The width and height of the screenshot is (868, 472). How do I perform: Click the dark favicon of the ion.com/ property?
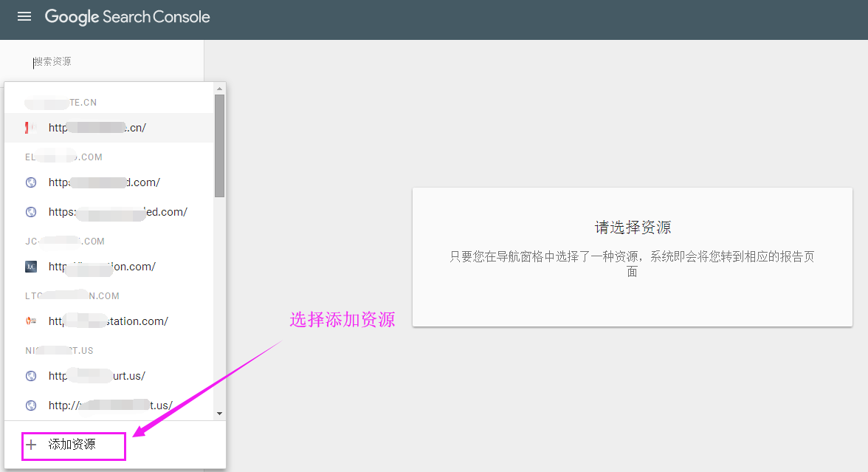(31, 267)
